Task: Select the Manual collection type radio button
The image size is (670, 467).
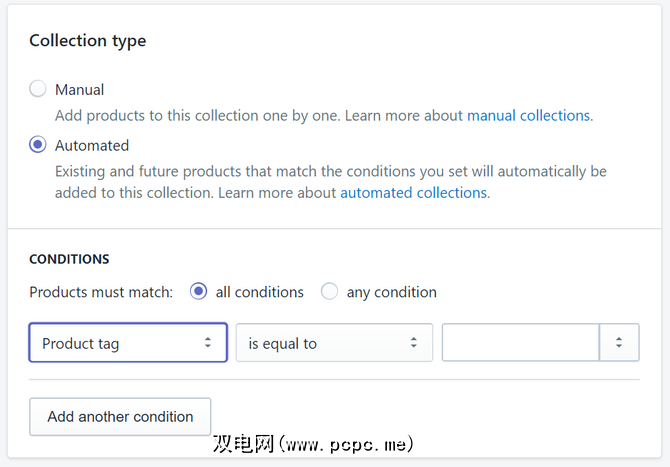Action: 38,89
